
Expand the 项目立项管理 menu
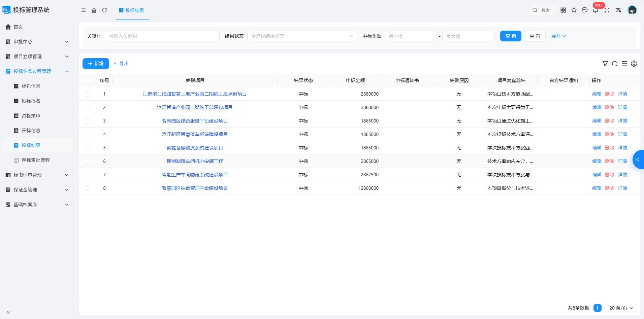[x=37, y=57]
